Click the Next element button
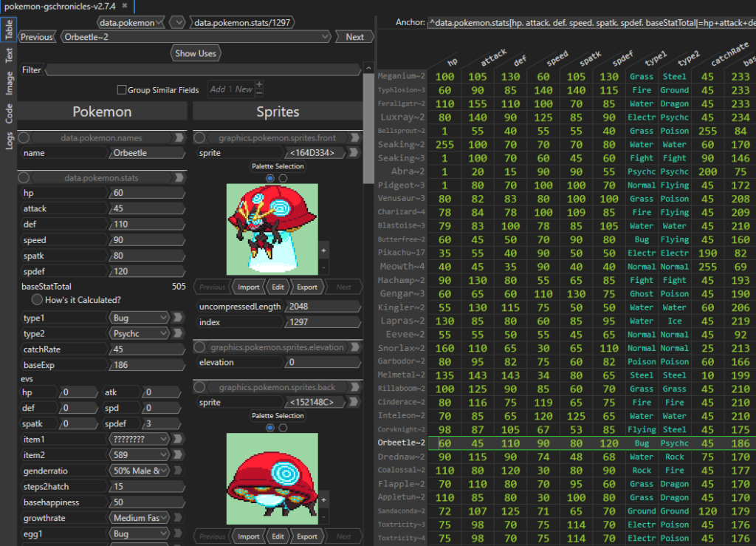The height and width of the screenshot is (546, 756). [x=354, y=37]
